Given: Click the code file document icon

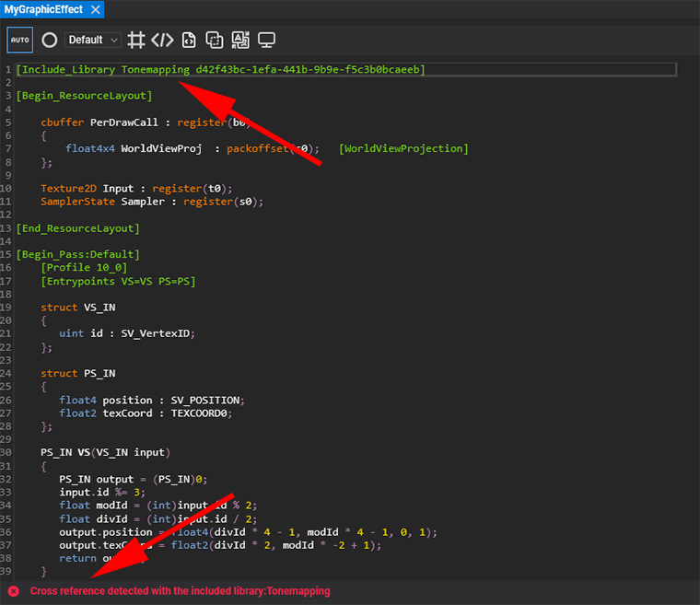Looking at the screenshot, I should (189, 40).
